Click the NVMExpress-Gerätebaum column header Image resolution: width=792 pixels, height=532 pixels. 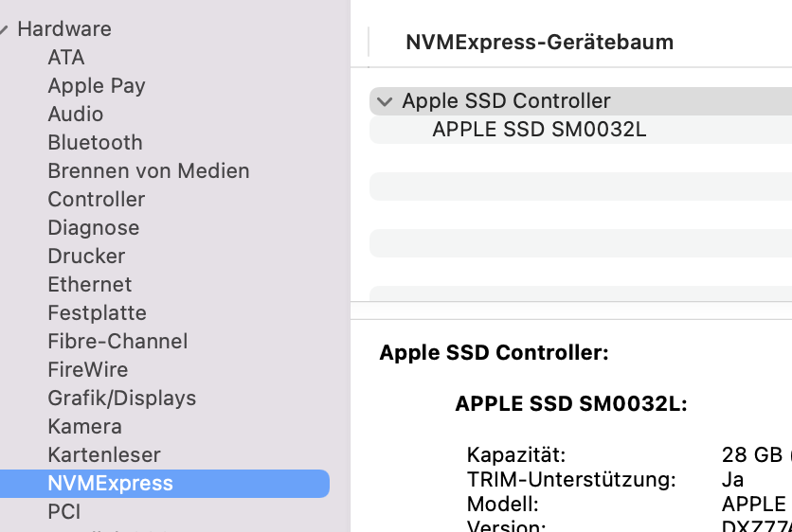pos(539,43)
